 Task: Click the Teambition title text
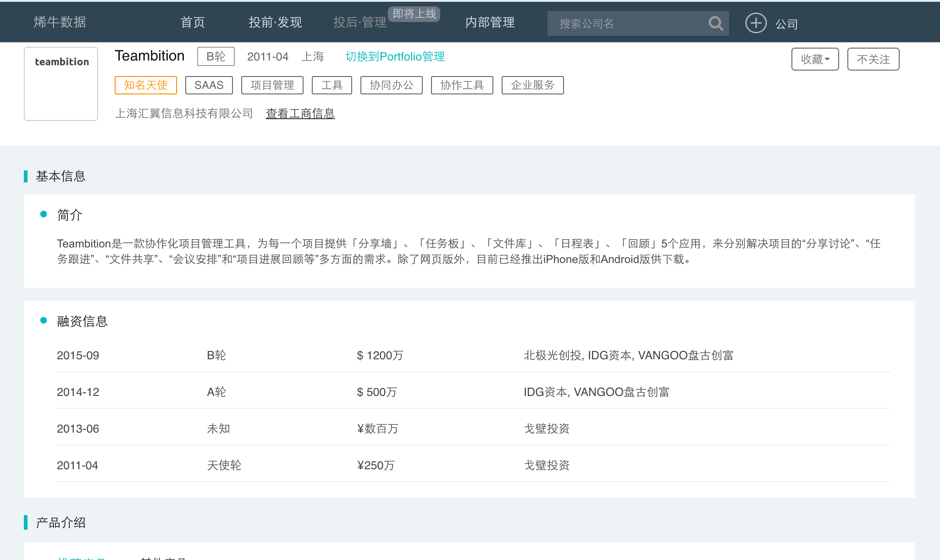coord(149,56)
